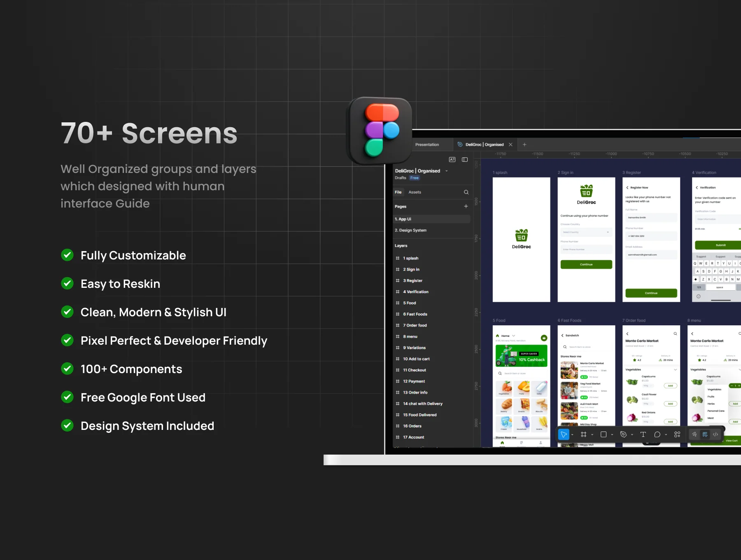The image size is (741, 560).
Task: Open the Pen tool options chevron
Action: [x=632, y=435]
